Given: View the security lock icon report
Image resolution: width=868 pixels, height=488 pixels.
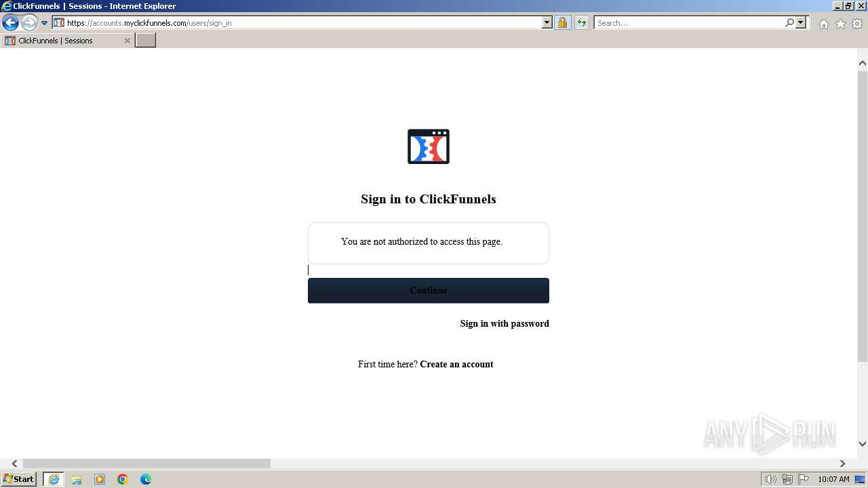Looking at the screenshot, I should tap(562, 22).
